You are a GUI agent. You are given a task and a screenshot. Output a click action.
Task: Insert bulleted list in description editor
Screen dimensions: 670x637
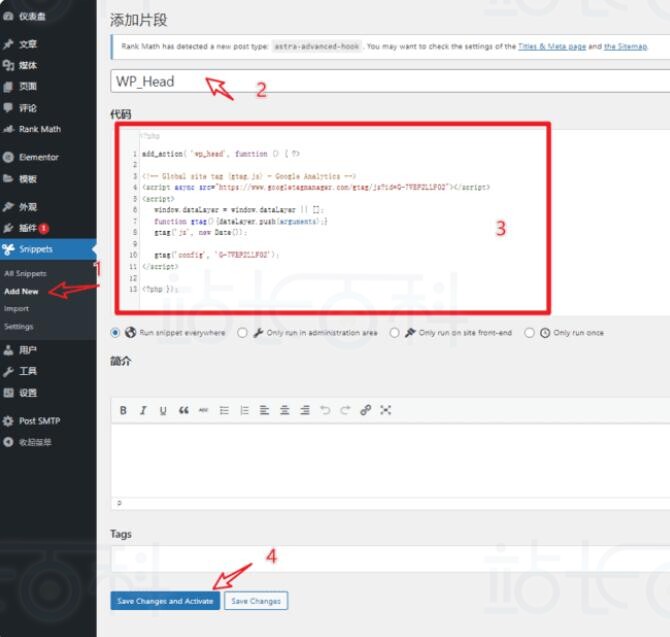[224, 410]
